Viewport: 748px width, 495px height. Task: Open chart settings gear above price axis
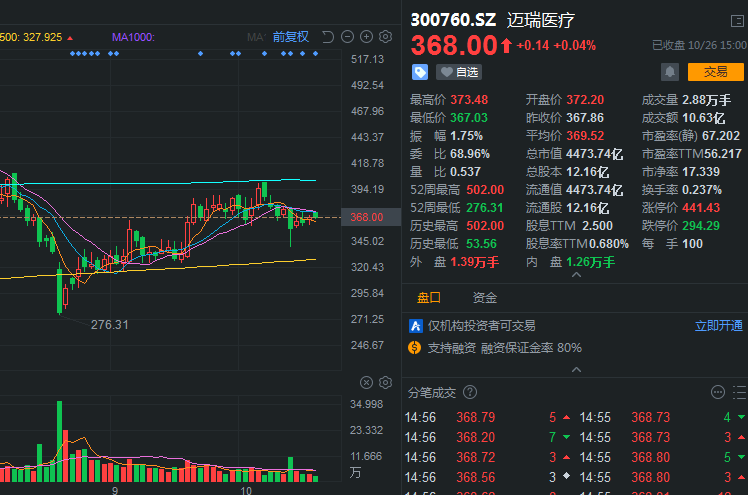385,37
